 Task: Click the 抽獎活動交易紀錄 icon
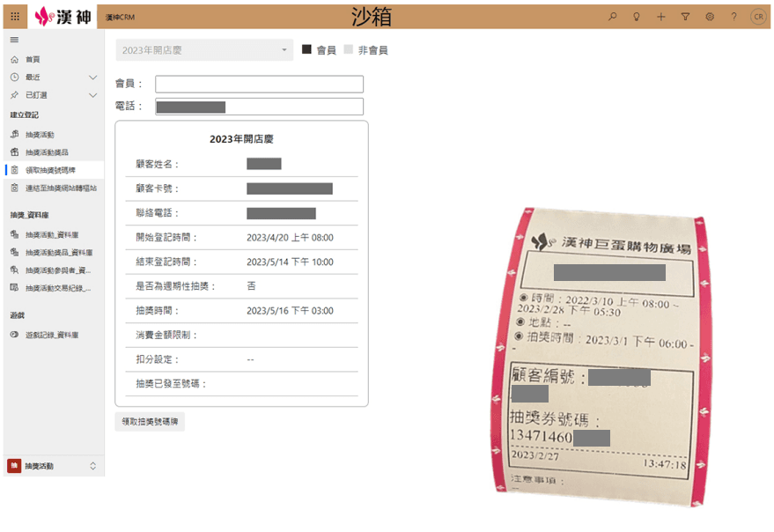[14, 288]
